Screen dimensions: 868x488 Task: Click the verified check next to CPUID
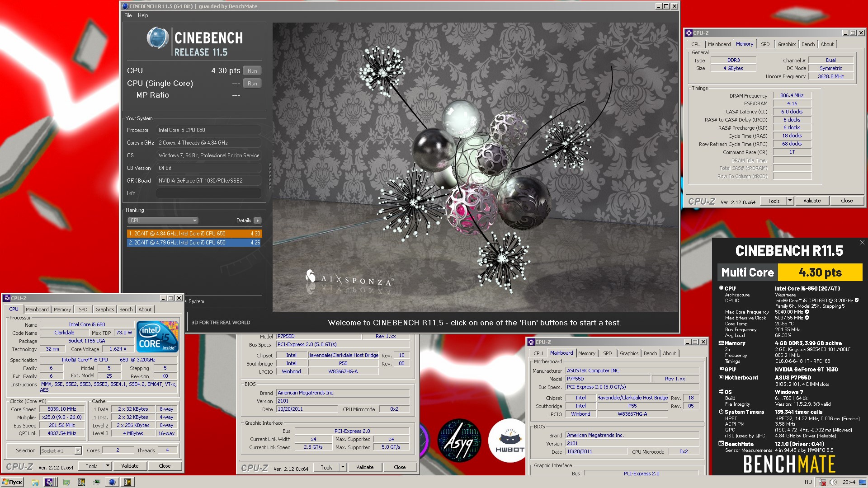click(857, 300)
